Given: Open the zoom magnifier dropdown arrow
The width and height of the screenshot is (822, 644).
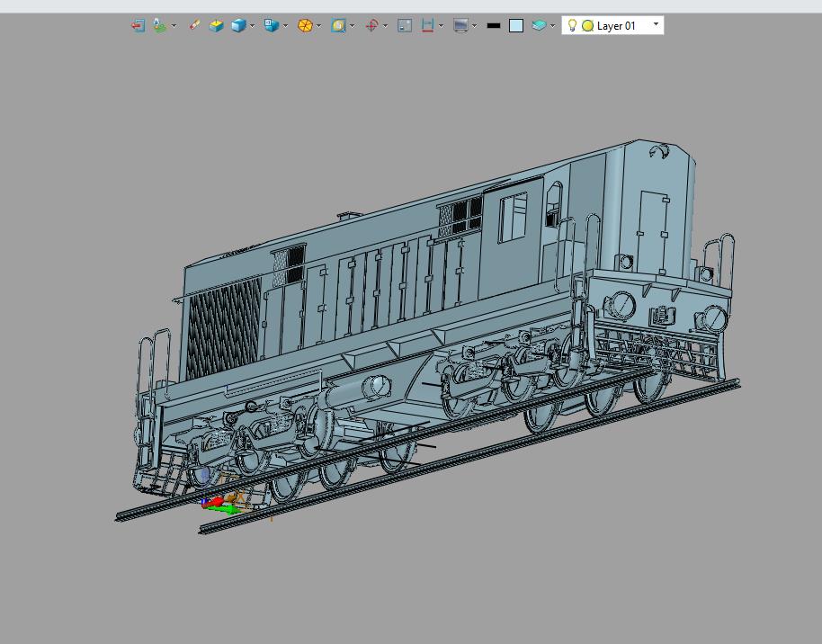Looking at the screenshot, I should pyautogui.click(x=353, y=26).
